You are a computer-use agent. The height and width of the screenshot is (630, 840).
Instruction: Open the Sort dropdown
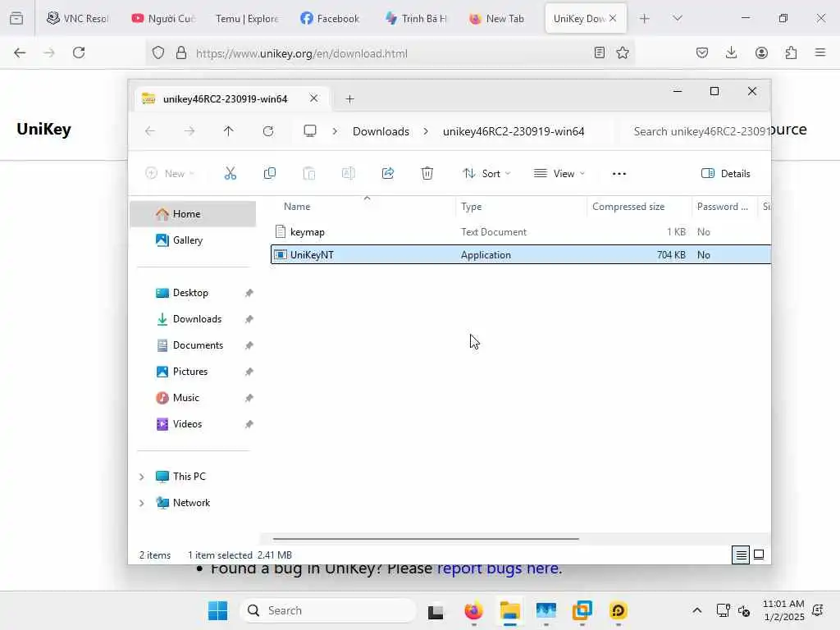[x=487, y=174]
